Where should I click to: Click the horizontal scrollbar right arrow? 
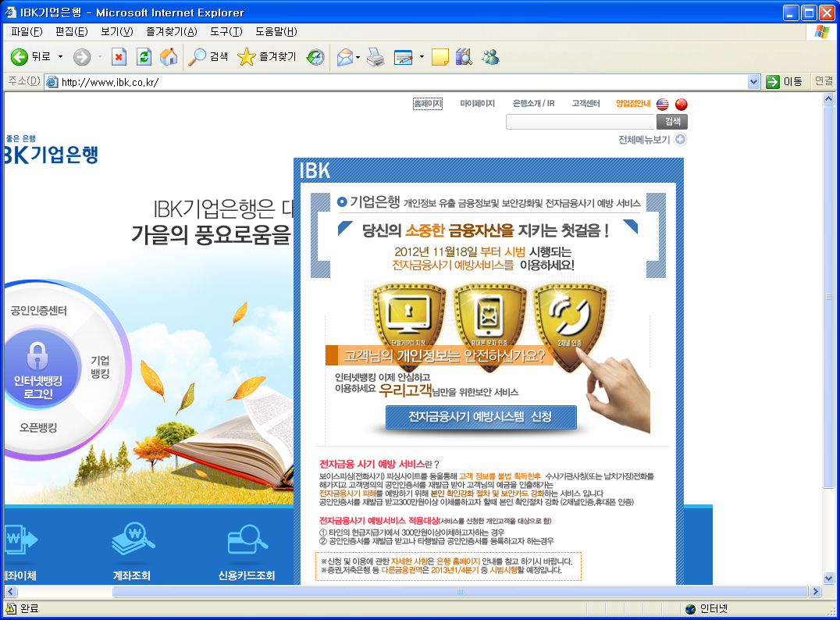[815, 592]
